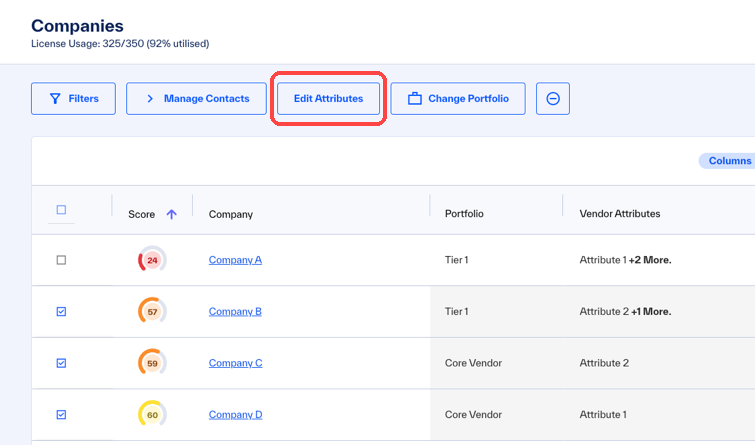The width and height of the screenshot is (755, 445).
Task: Uncheck the Company D row checkbox
Action: (61, 415)
